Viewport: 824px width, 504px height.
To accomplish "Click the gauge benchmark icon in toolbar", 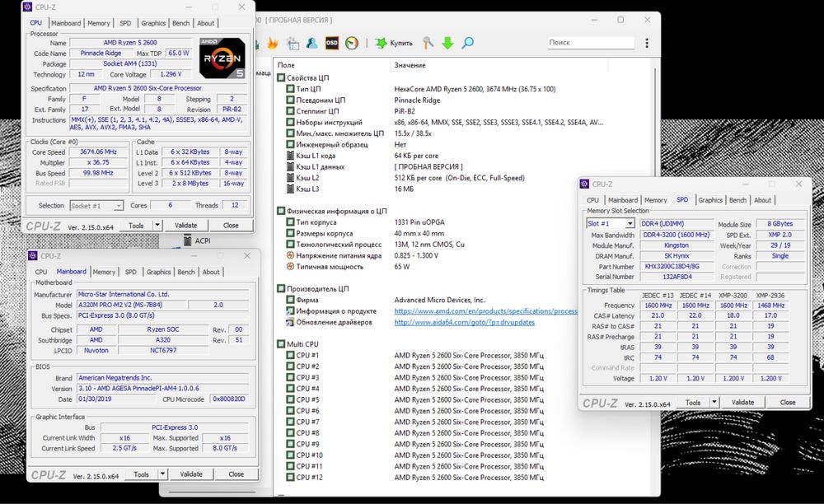I will coord(352,43).
